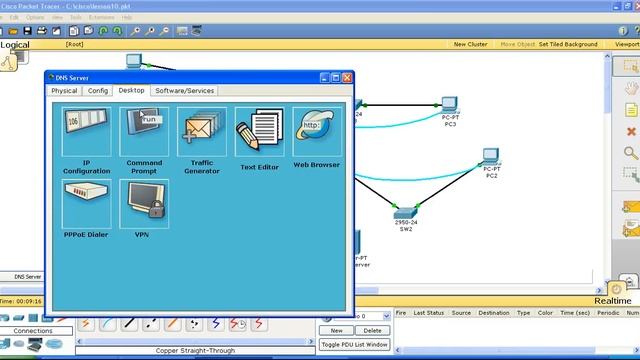Switch to the Config tab
Screen dimensions: 640x360
point(98,91)
